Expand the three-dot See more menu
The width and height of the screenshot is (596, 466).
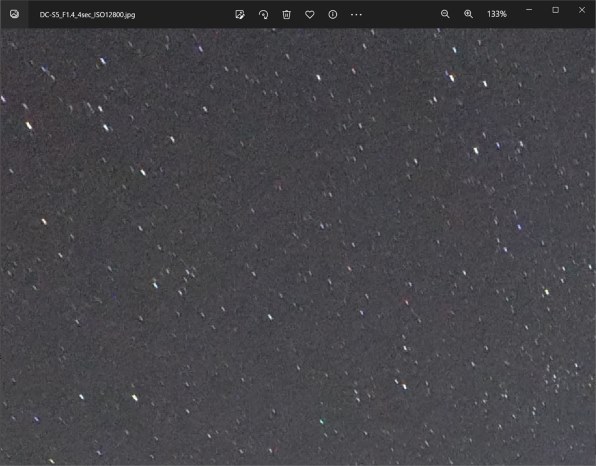coord(356,14)
